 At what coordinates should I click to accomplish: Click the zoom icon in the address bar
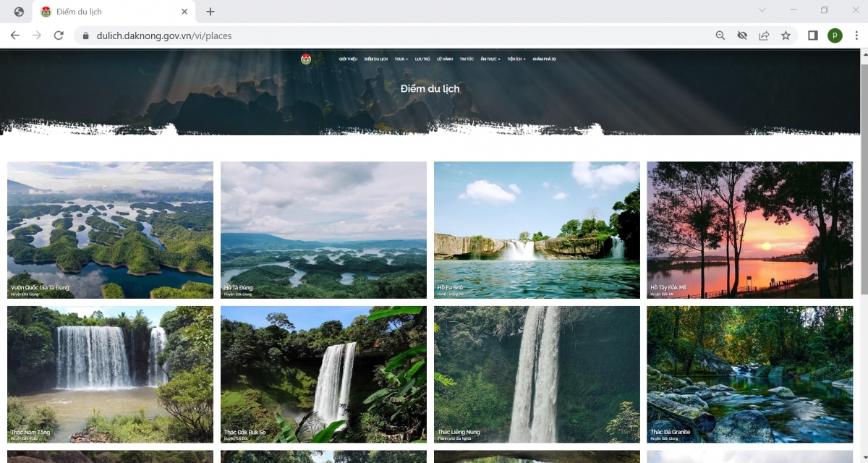pyautogui.click(x=720, y=35)
